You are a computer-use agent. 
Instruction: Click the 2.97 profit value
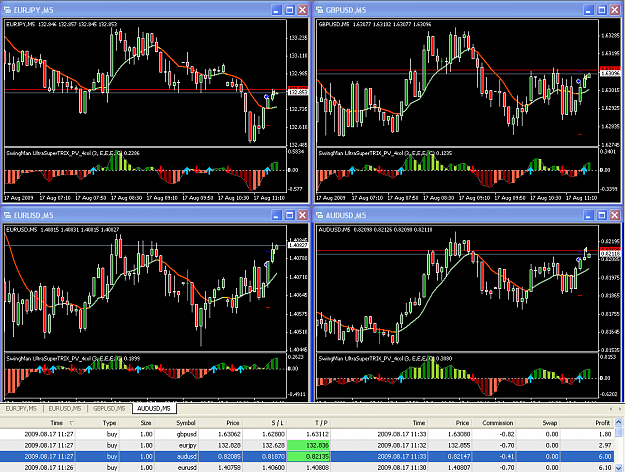pyautogui.click(x=605, y=445)
